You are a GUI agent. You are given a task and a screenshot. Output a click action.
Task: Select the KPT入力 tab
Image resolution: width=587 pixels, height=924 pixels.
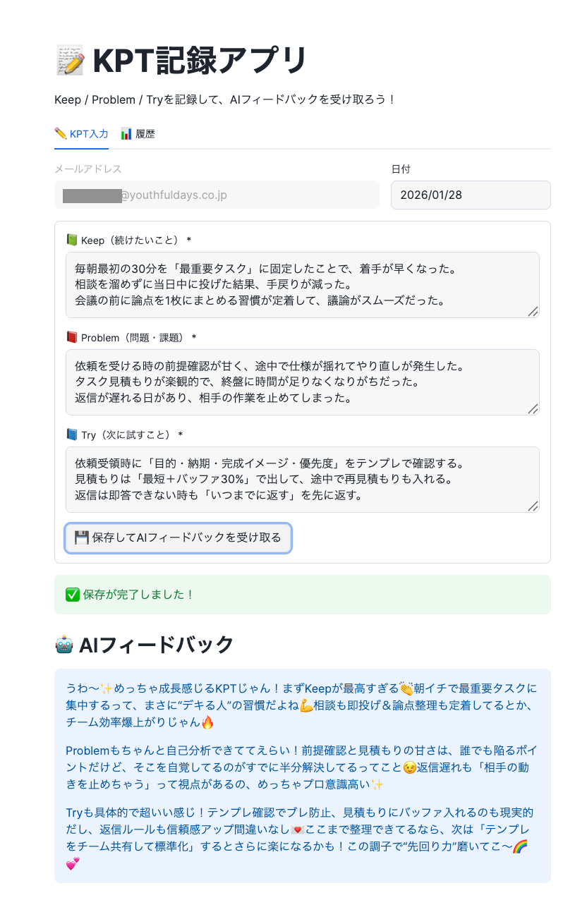click(81, 134)
